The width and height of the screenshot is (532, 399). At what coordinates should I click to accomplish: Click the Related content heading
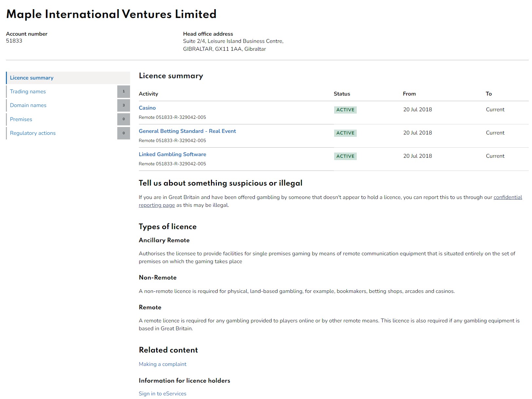[x=168, y=350]
